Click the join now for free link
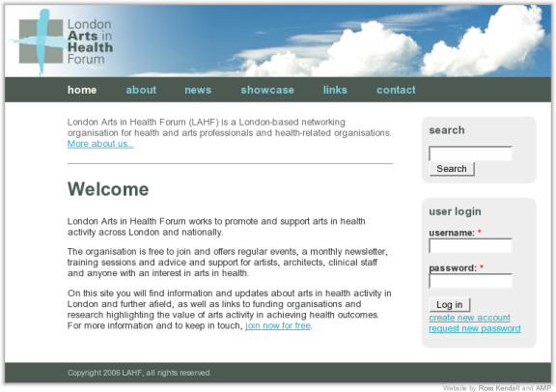 pyautogui.click(x=278, y=325)
